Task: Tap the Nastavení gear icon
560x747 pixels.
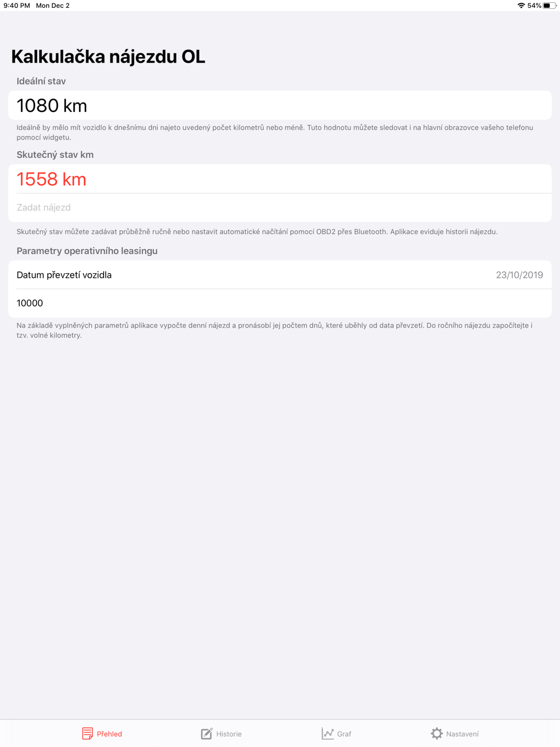Action: (x=437, y=734)
